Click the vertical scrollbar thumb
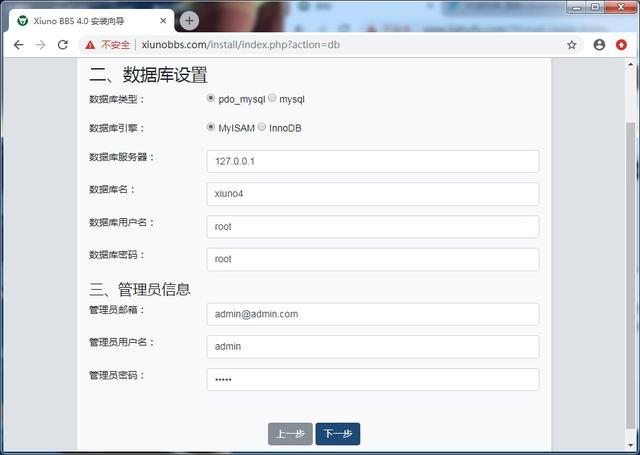This screenshot has height=455, width=640. (631, 275)
